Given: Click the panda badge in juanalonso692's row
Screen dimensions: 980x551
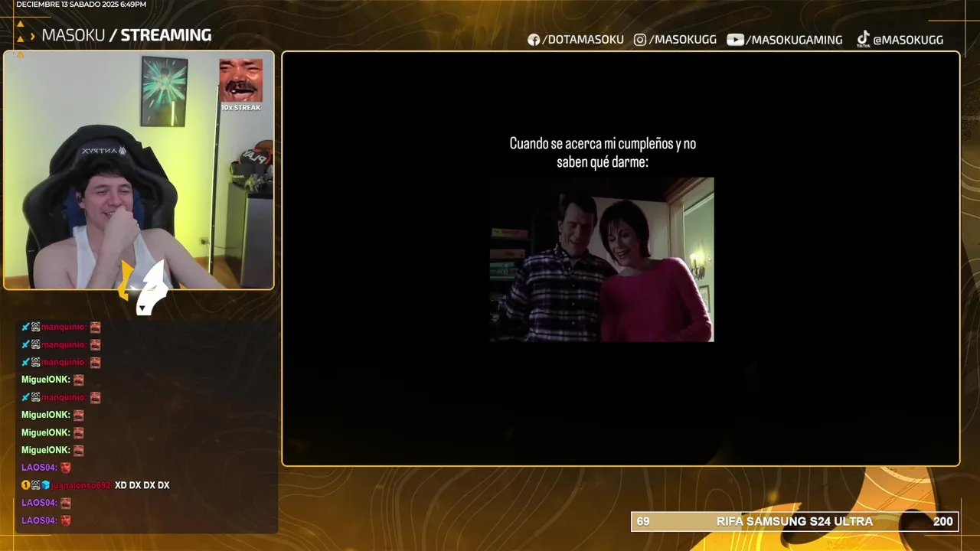Looking at the screenshot, I should [x=35, y=485].
